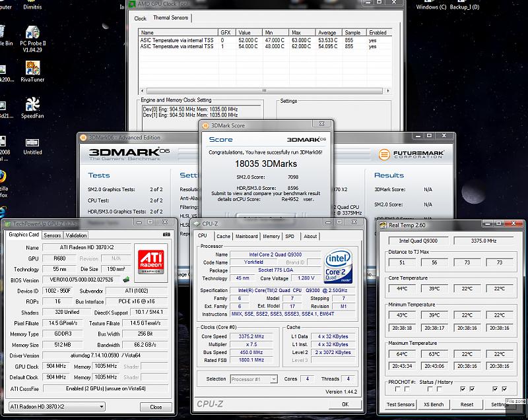Click the Name column header in sensor list

pos(178,32)
